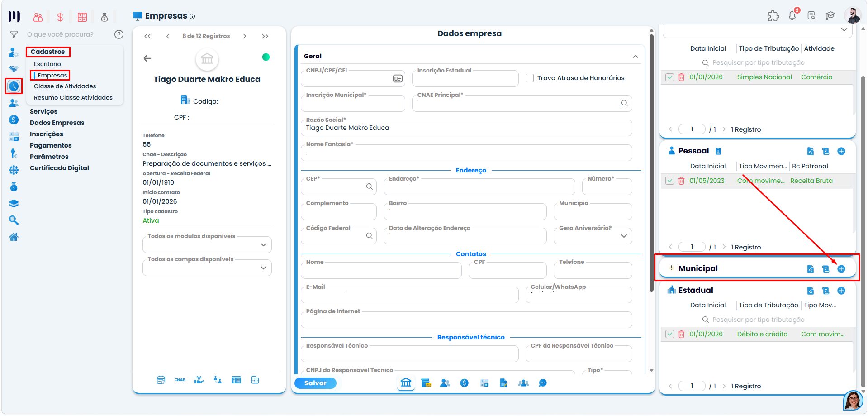Expand Gera Aniversário dropdown
This screenshot has width=868, height=416.
click(x=593, y=236)
